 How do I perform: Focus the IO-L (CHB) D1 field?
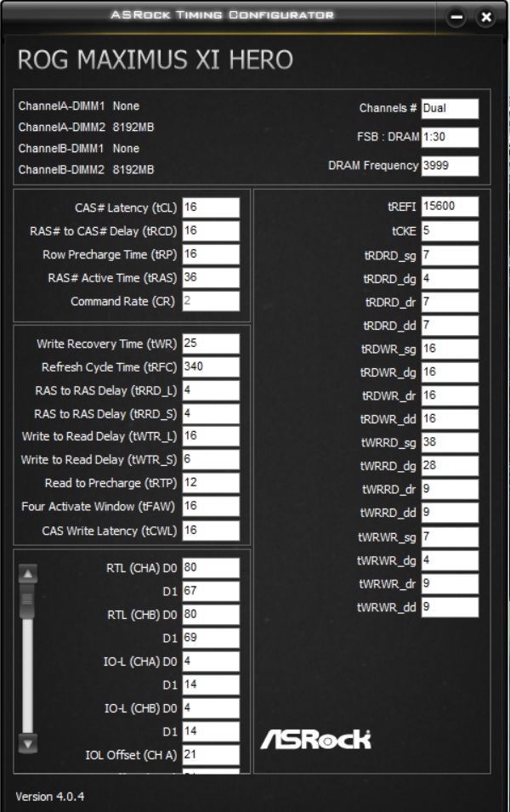211,731
